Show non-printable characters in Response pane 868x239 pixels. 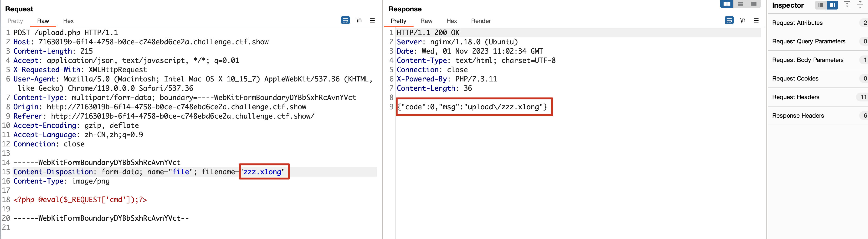tap(743, 20)
